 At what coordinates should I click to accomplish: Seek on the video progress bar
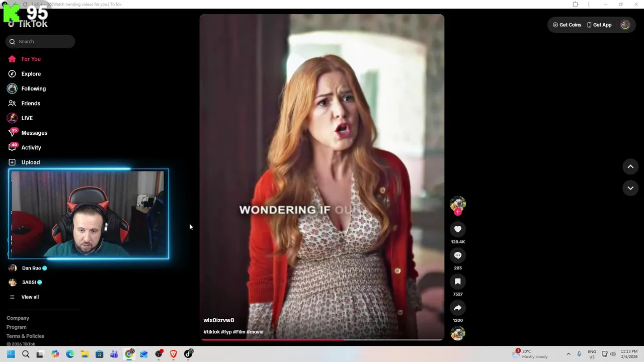(x=322, y=339)
